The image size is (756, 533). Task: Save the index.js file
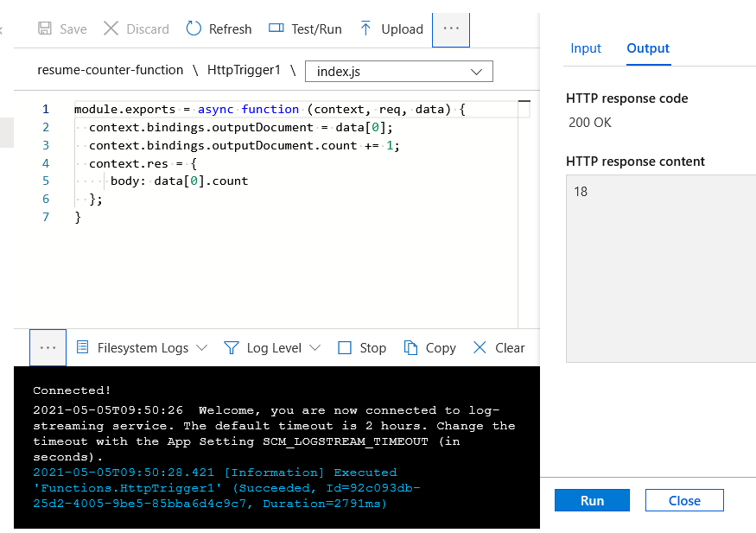tap(61, 29)
